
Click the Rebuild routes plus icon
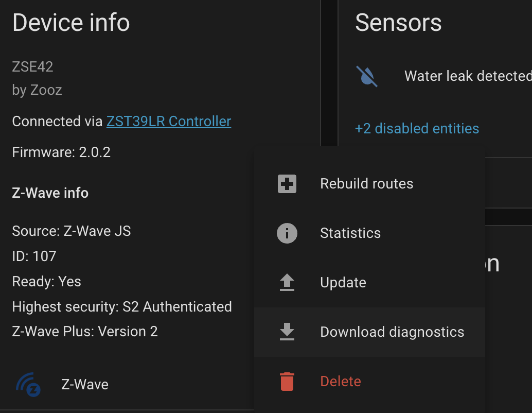tap(287, 184)
